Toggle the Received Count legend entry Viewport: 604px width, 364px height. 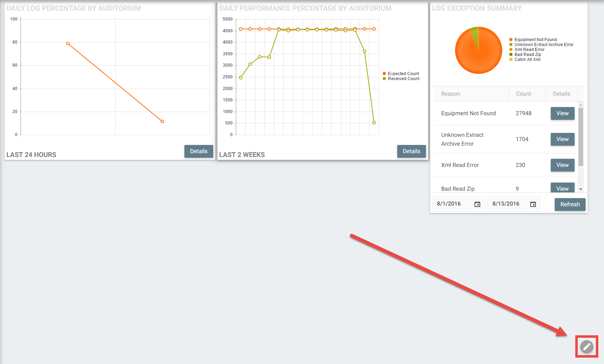pos(403,79)
